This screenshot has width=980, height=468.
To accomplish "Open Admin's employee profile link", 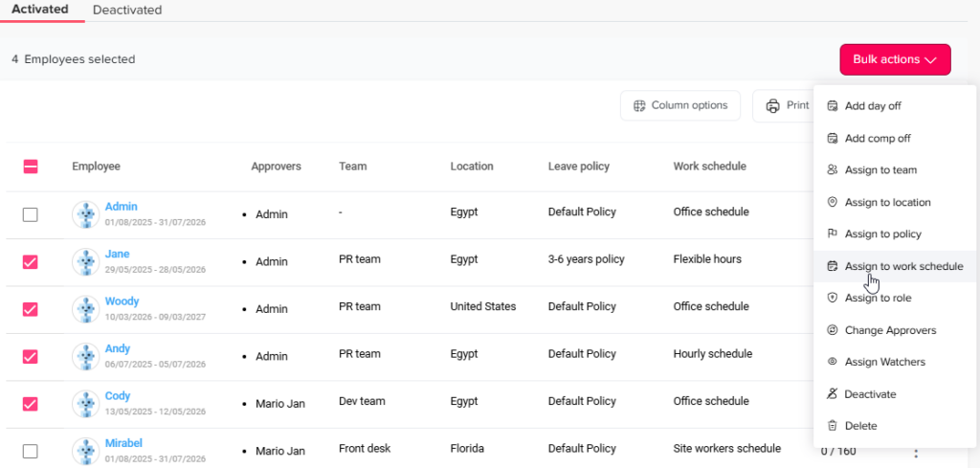I will pyautogui.click(x=122, y=206).
